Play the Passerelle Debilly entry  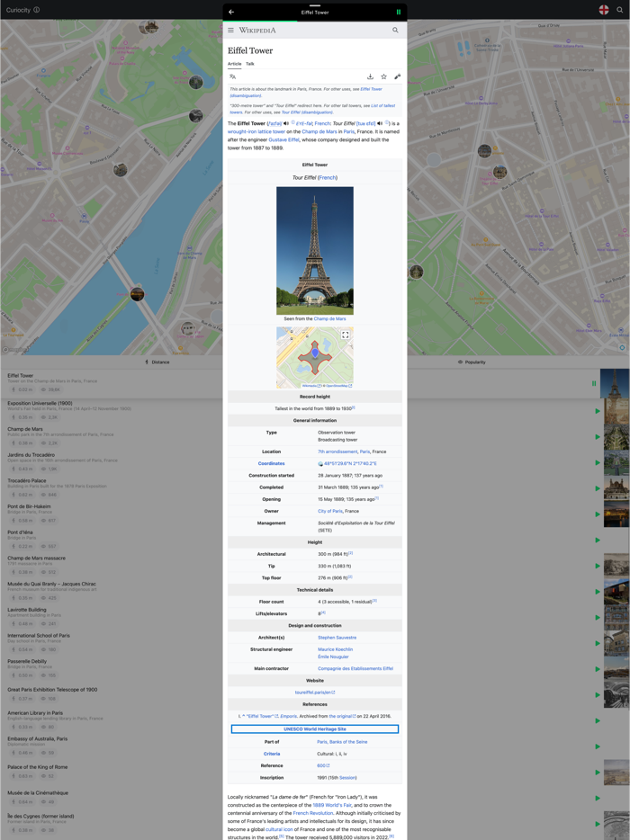(x=598, y=669)
